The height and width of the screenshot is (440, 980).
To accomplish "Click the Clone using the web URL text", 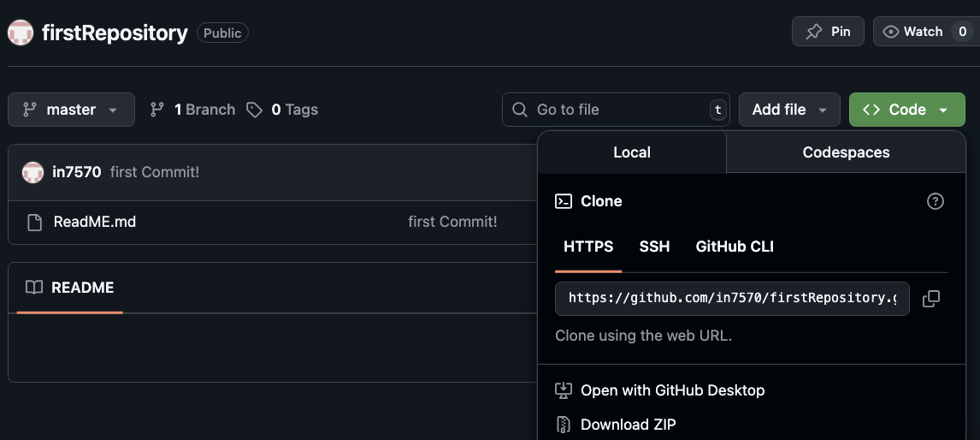I will click(x=643, y=336).
